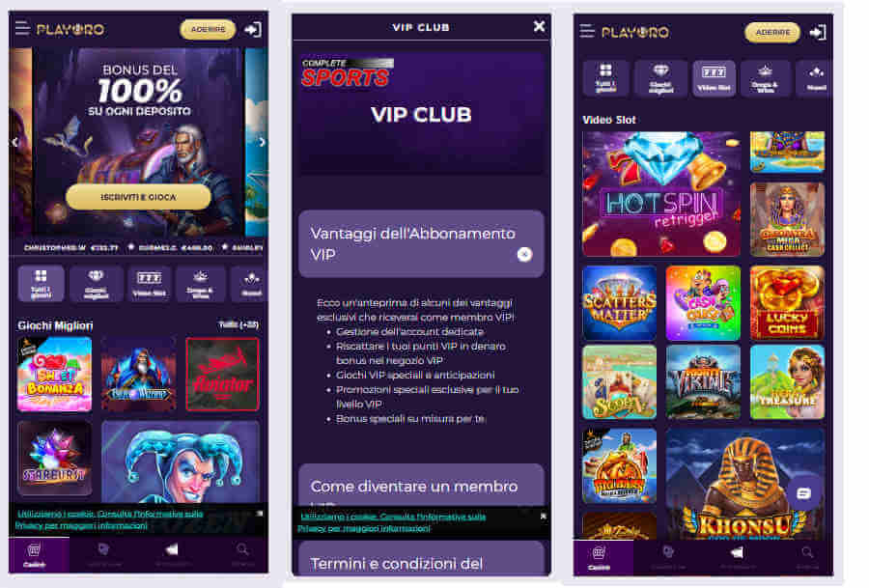Select Tutti i giochi category in left screen

click(41, 284)
